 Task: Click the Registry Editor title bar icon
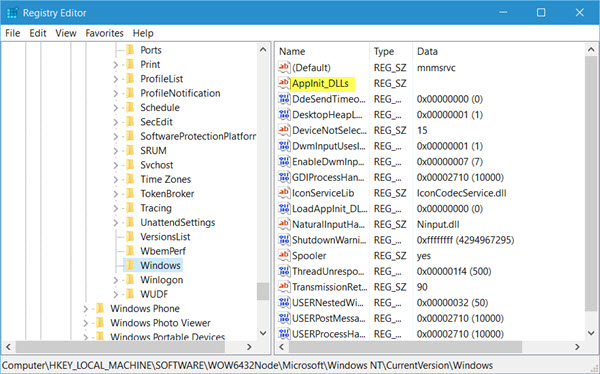tap(12, 13)
